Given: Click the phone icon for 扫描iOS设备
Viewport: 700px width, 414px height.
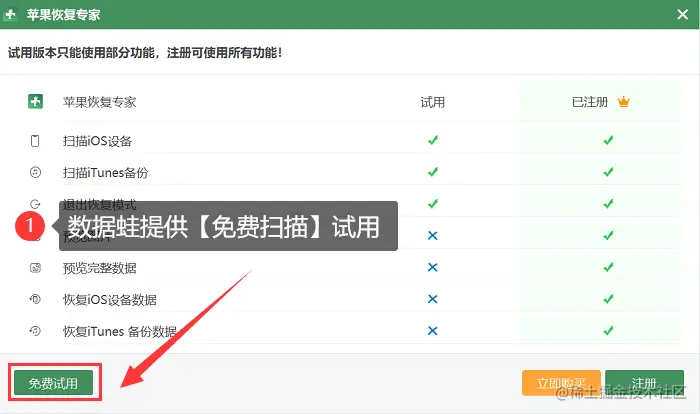Looking at the screenshot, I should click(x=35, y=141).
